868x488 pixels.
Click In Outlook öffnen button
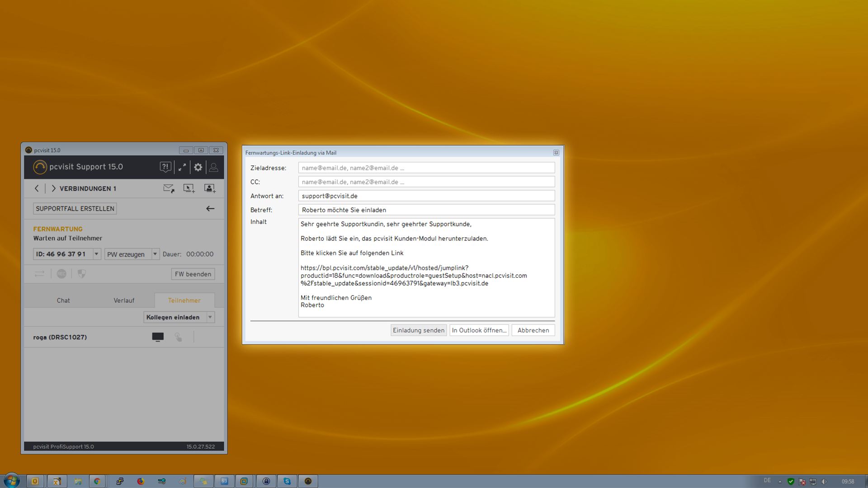479,330
